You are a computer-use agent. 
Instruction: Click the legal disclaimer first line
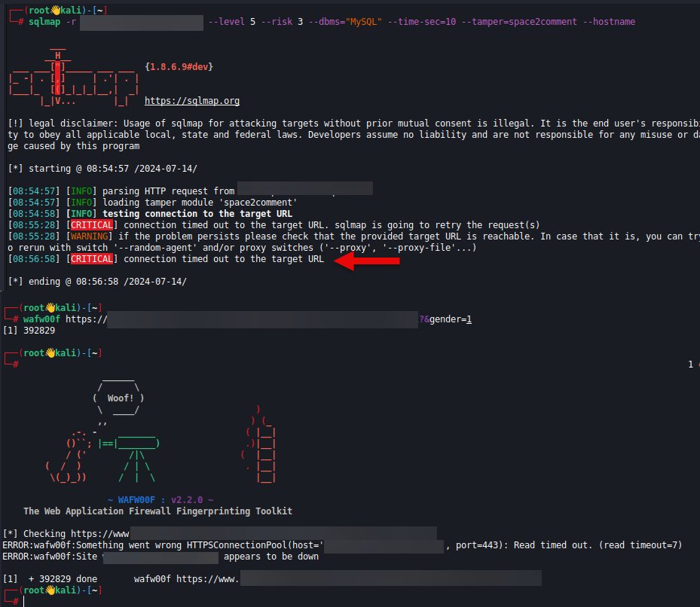point(353,124)
